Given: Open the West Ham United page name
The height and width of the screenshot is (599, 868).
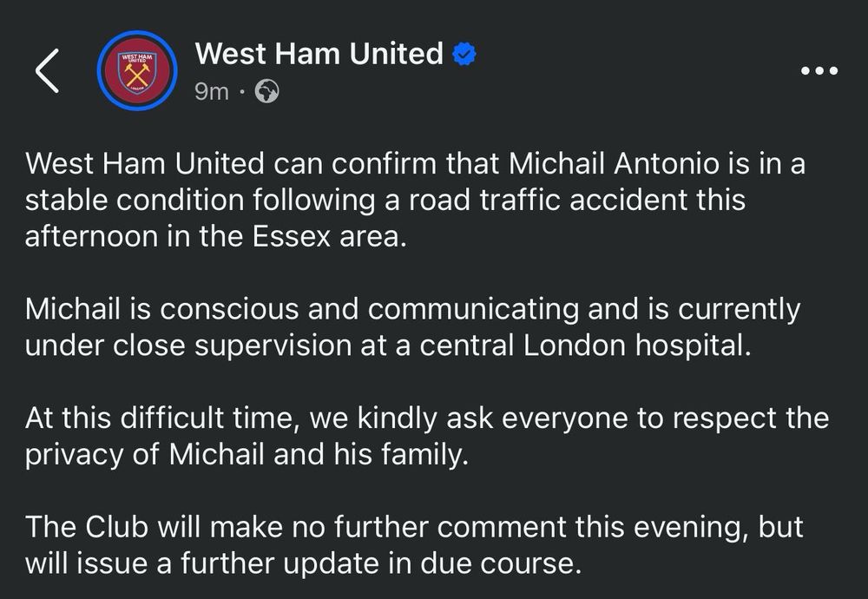Looking at the screenshot, I should [x=319, y=54].
